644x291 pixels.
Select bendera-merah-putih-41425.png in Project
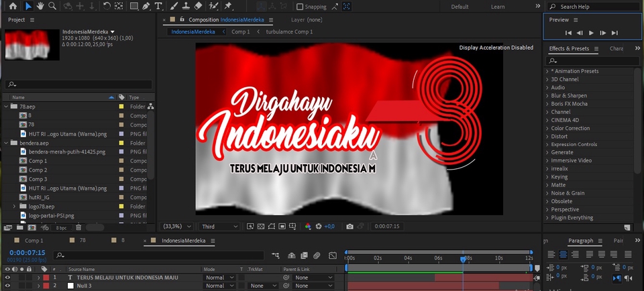click(x=67, y=152)
